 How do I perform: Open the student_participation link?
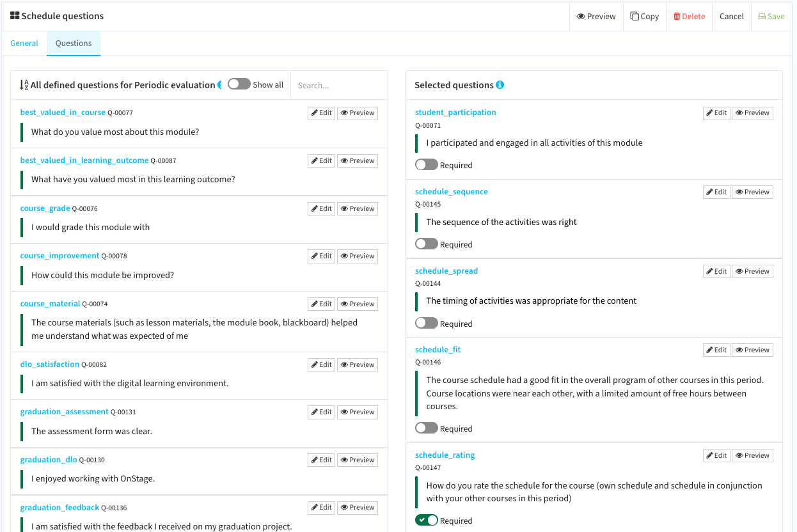(x=455, y=113)
